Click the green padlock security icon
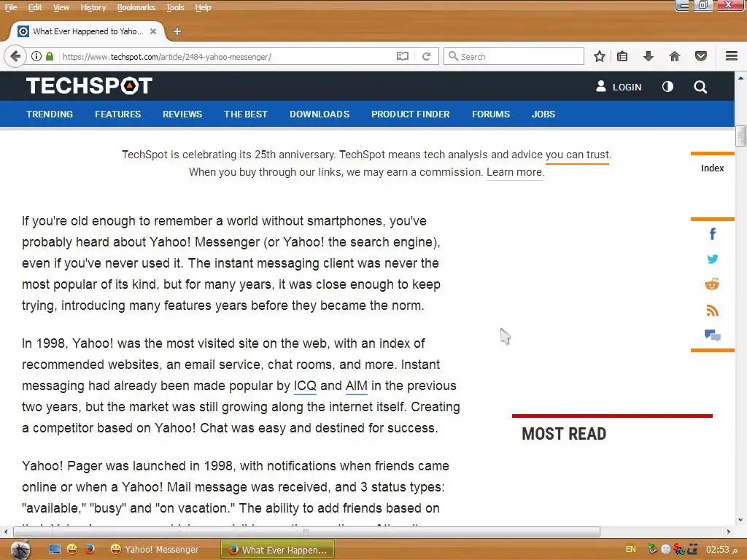 point(50,56)
